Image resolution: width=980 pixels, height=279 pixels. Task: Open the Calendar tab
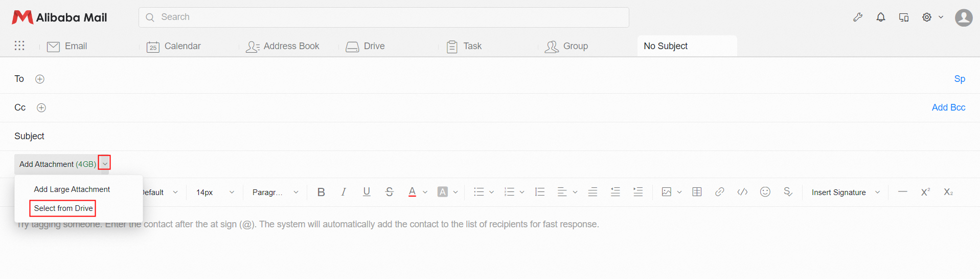(173, 46)
